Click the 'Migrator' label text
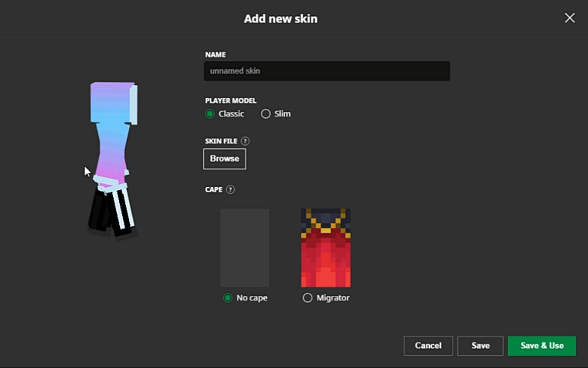The height and width of the screenshot is (368, 588). coord(333,297)
